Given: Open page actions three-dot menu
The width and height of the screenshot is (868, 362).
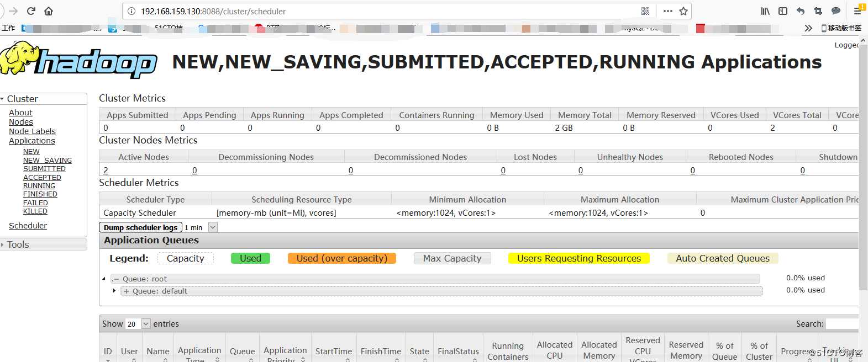Looking at the screenshot, I should point(667,11).
